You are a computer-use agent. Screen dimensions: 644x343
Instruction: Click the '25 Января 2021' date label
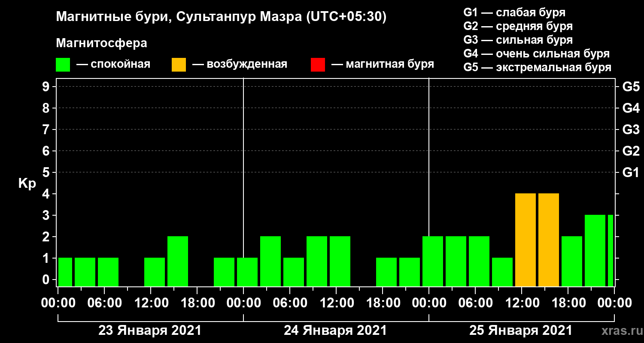521,331
